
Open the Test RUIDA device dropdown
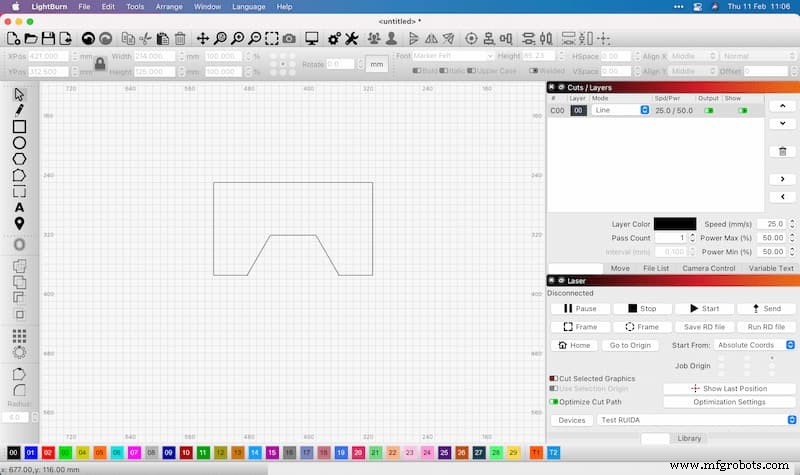click(696, 420)
